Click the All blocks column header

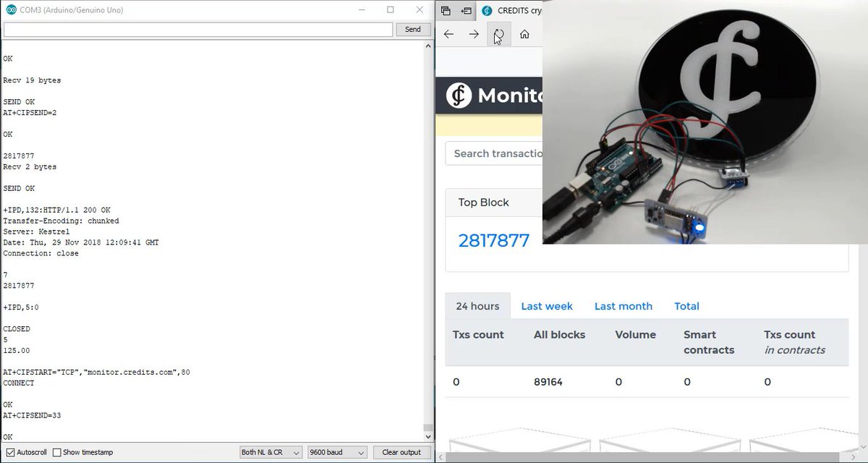(560, 335)
